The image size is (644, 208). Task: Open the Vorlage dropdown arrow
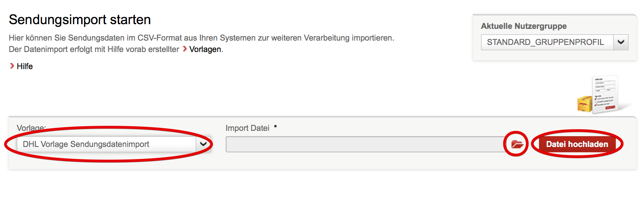pos(203,144)
